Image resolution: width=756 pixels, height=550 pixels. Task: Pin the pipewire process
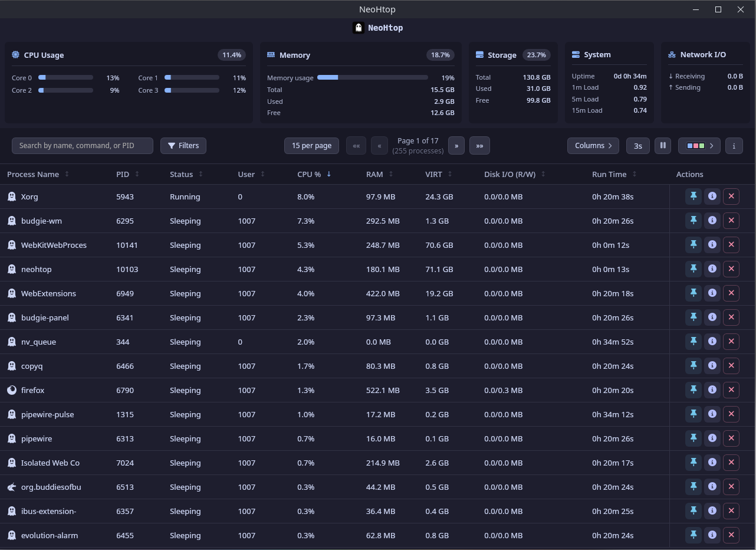tap(693, 438)
